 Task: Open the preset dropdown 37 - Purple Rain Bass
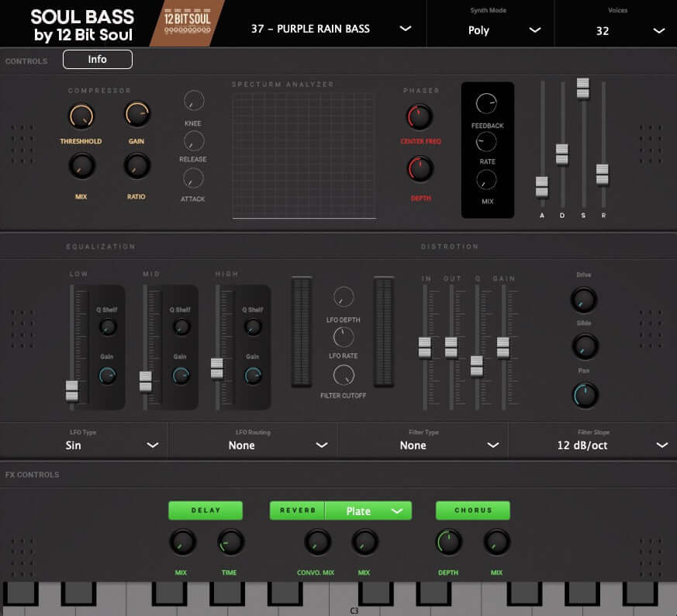coord(331,29)
